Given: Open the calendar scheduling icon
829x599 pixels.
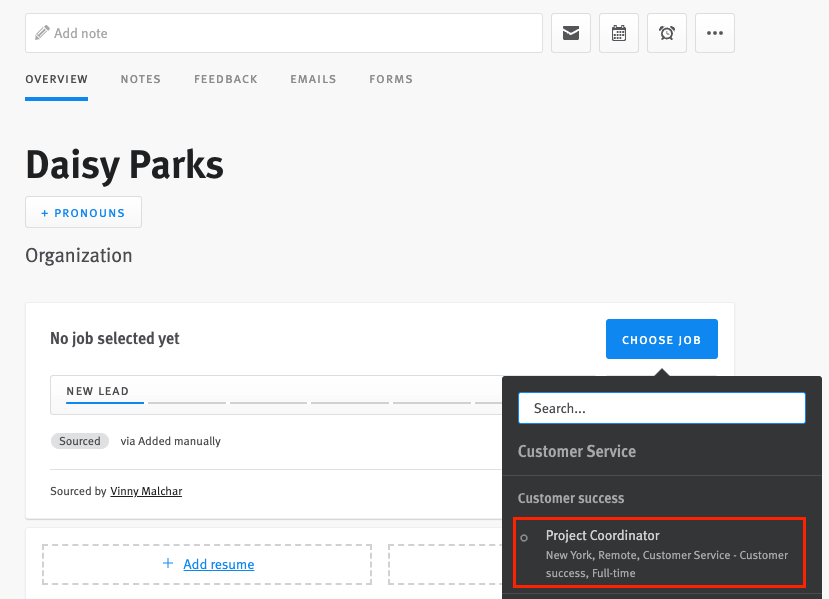Looking at the screenshot, I should click(x=619, y=33).
